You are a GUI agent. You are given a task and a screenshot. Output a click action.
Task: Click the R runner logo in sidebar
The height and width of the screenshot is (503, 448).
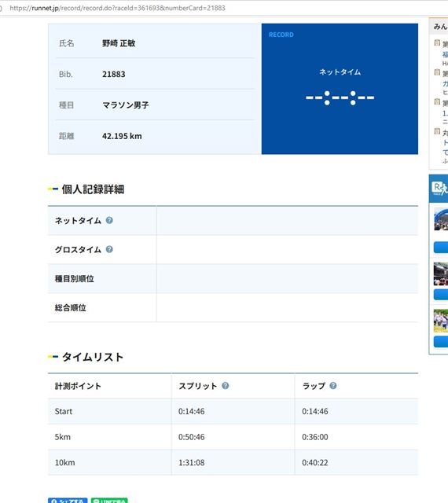[439, 189]
